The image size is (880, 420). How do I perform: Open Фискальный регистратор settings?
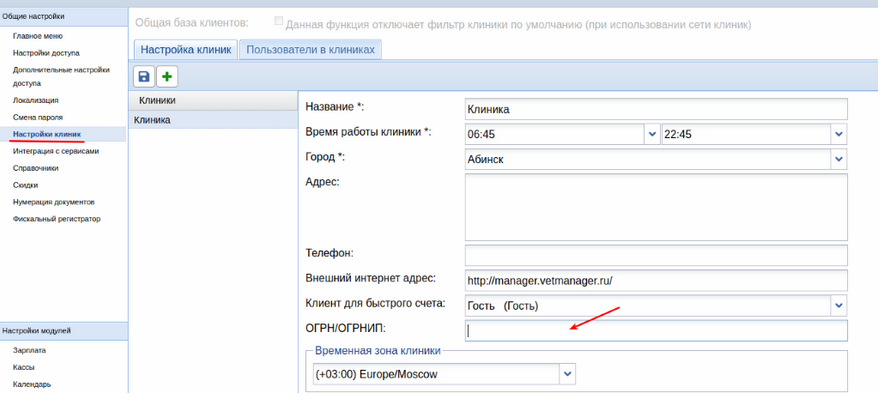[x=57, y=218]
